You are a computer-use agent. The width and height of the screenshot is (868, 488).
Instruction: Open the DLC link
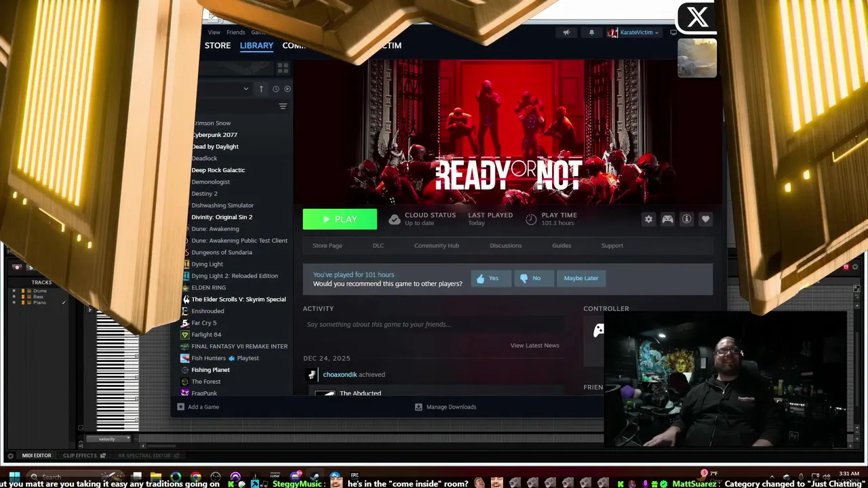(378, 245)
